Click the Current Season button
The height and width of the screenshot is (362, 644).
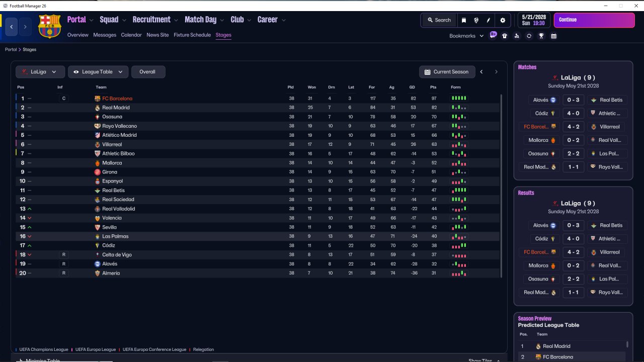[x=447, y=72]
